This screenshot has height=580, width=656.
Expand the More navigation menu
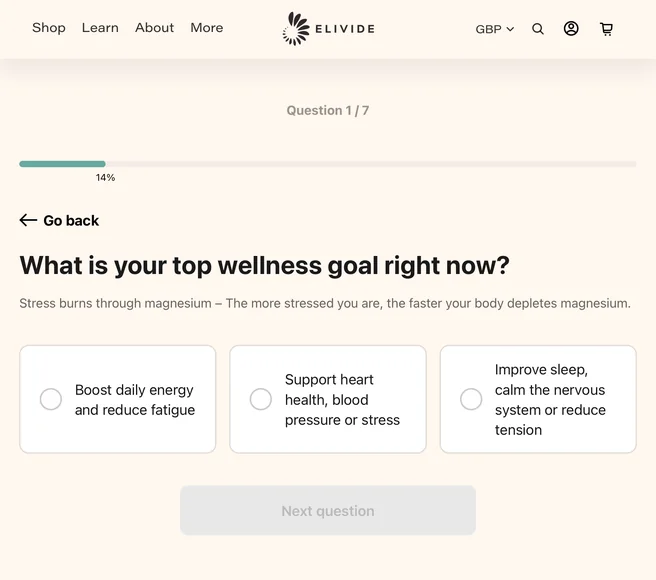[x=207, y=28]
